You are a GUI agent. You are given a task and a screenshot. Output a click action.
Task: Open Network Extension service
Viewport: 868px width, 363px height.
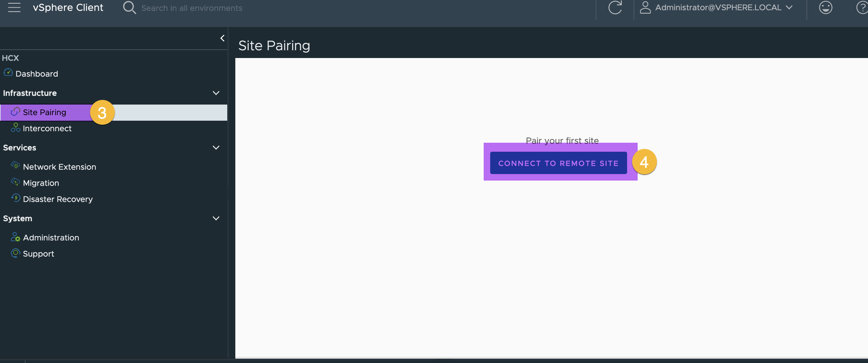coord(59,167)
